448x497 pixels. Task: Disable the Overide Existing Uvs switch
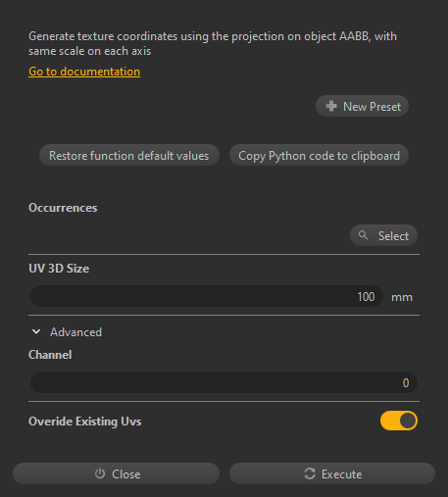[x=399, y=421]
